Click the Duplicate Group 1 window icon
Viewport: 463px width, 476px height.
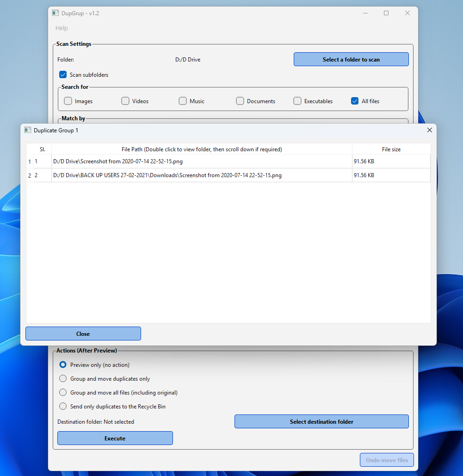(x=26, y=130)
